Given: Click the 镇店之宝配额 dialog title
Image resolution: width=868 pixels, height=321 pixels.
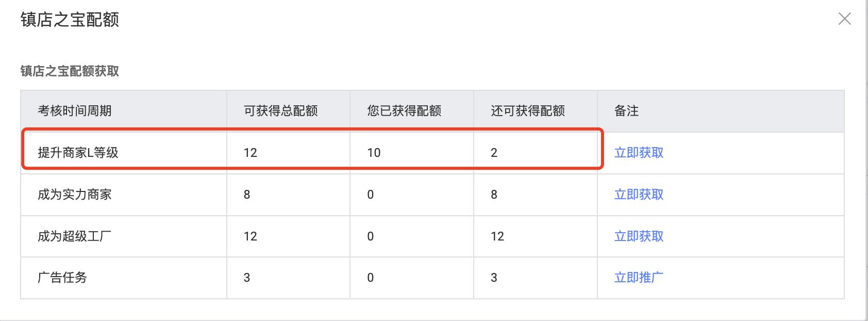Looking at the screenshot, I should point(70,20).
